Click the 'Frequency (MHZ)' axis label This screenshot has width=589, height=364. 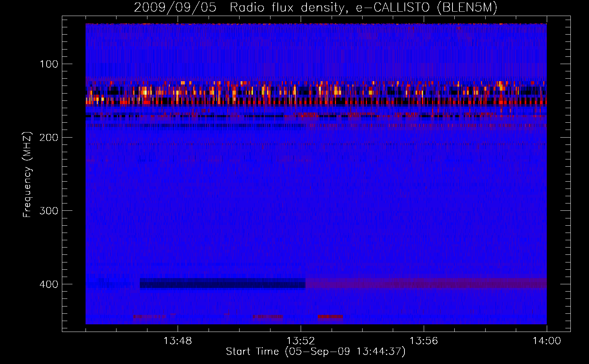point(27,174)
